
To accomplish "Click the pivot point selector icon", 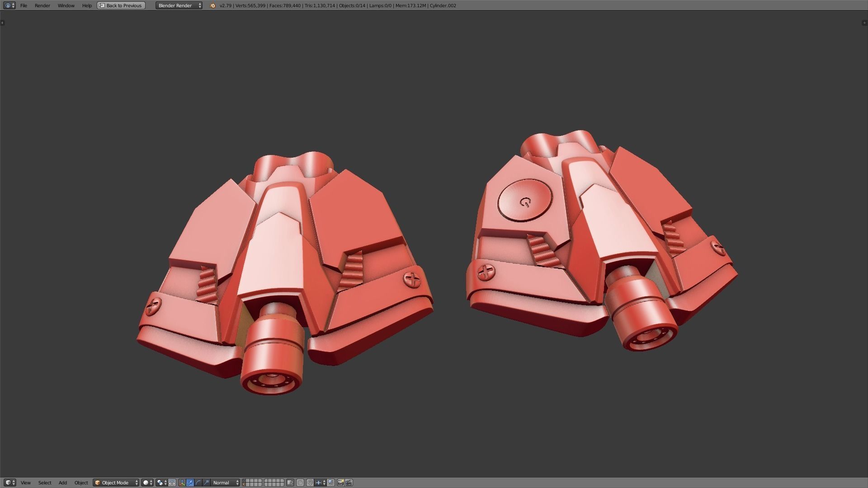I will pos(160,483).
